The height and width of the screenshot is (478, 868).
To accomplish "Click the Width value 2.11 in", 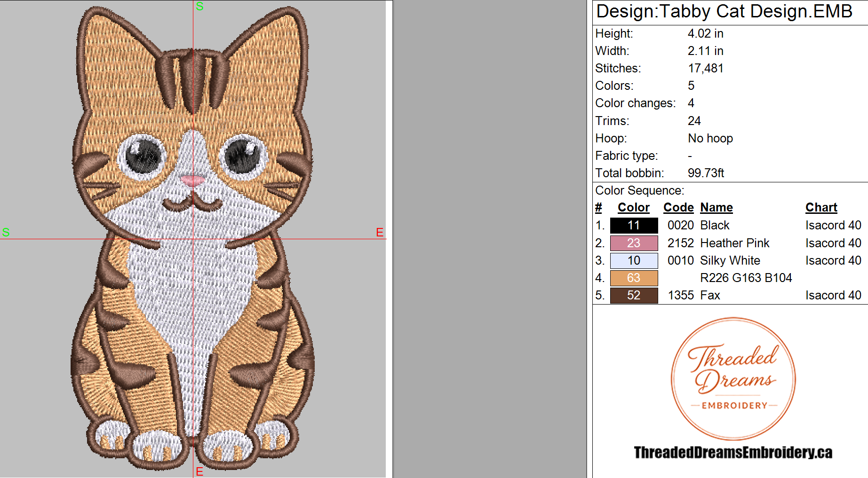I will (705, 51).
